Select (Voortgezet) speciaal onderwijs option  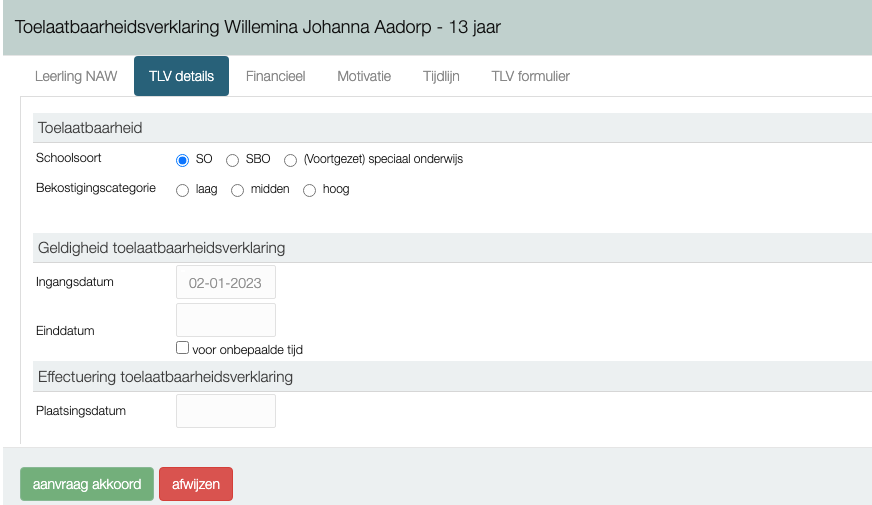point(291,160)
